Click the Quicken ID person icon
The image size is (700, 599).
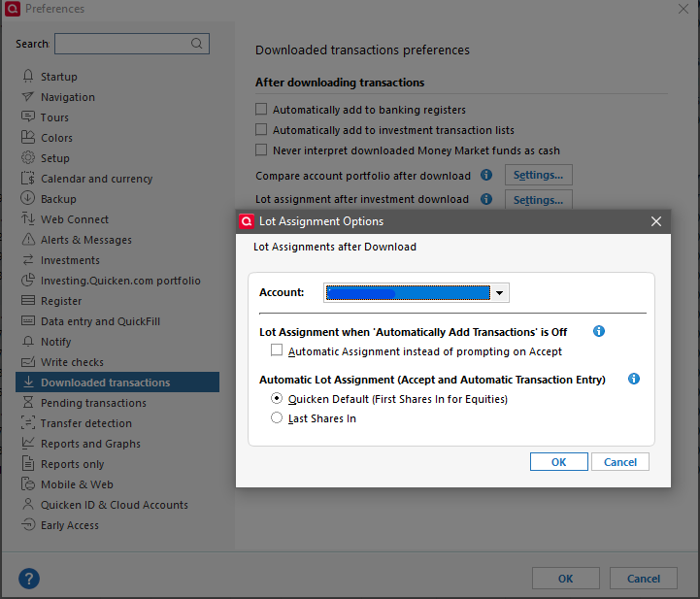pos(28,505)
